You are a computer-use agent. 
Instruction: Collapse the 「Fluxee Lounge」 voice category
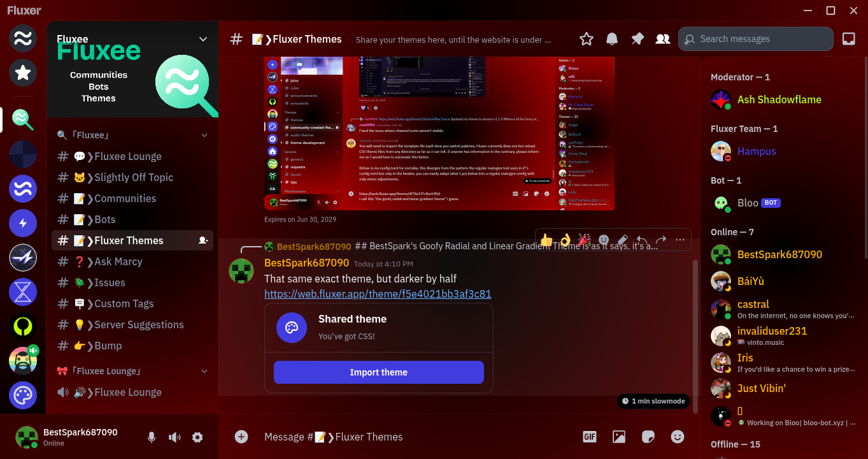point(204,371)
